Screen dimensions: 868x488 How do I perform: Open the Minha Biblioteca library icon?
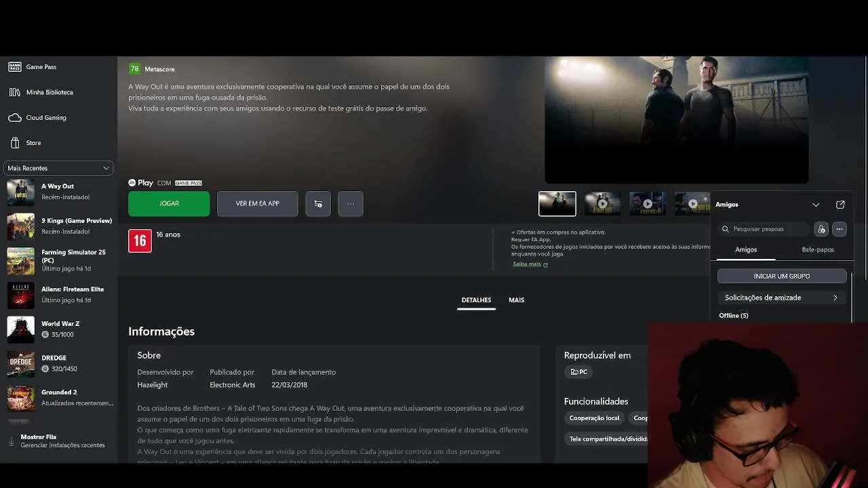(x=14, y=92)
